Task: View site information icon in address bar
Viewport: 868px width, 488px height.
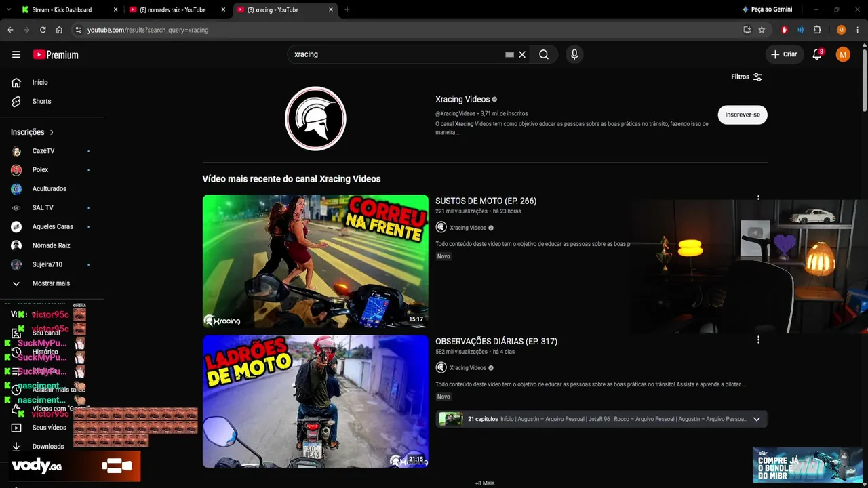Action: pos(79,30)
